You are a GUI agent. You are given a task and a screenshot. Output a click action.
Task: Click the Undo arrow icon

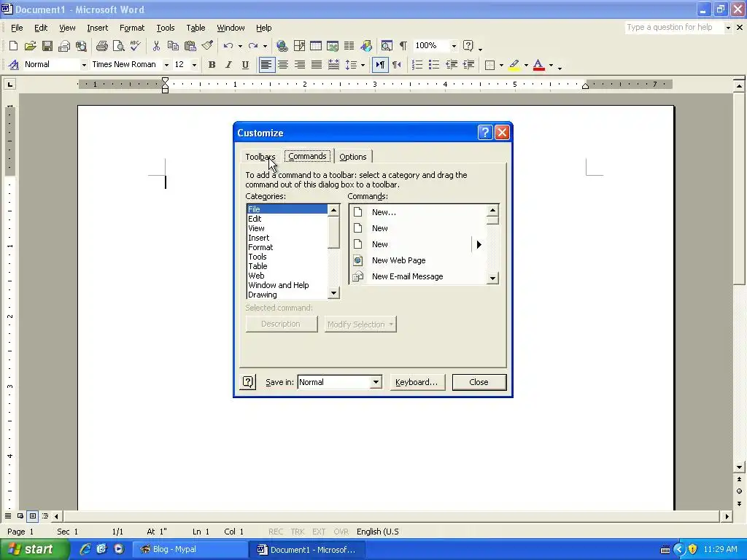pos(228,46)
